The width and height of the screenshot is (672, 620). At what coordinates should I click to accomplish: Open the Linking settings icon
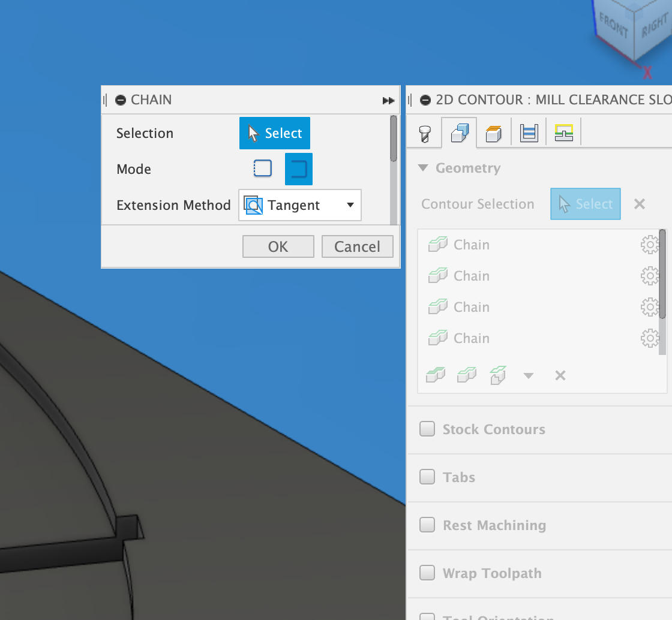[563, 133]
